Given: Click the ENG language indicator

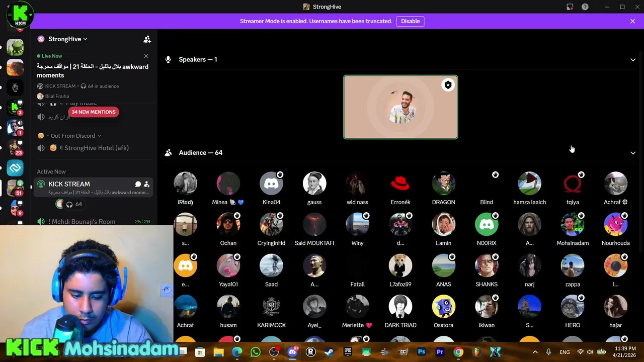Looking at the screenshot, I should (x=565, y=352).
